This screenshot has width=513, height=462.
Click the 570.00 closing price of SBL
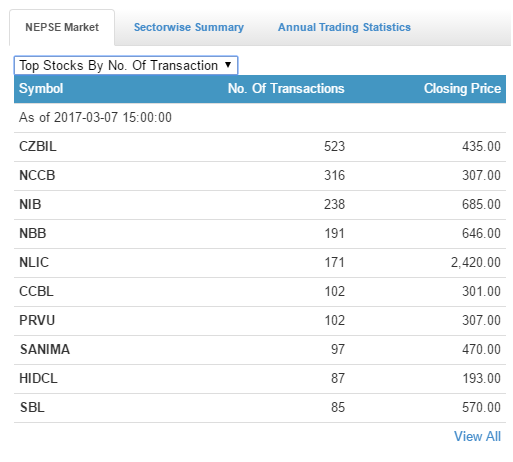[x=481, y=407]
